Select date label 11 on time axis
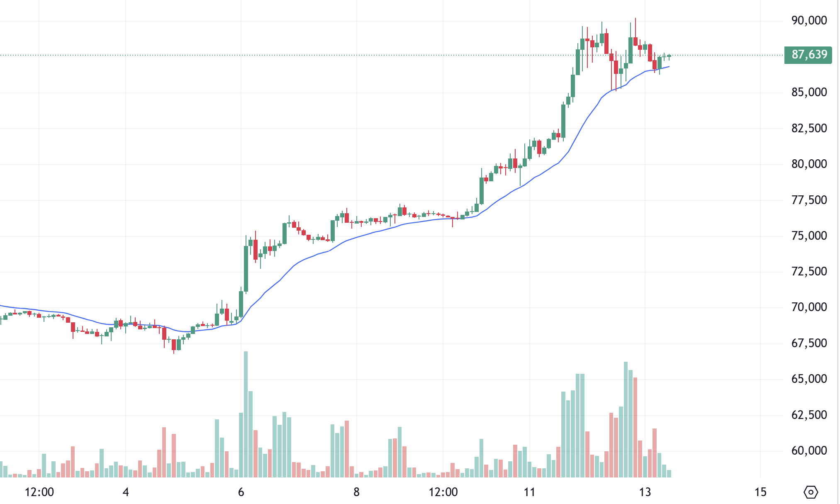This screenshot has width=840, height=504. pyautogui.click(x=529, y=492)
